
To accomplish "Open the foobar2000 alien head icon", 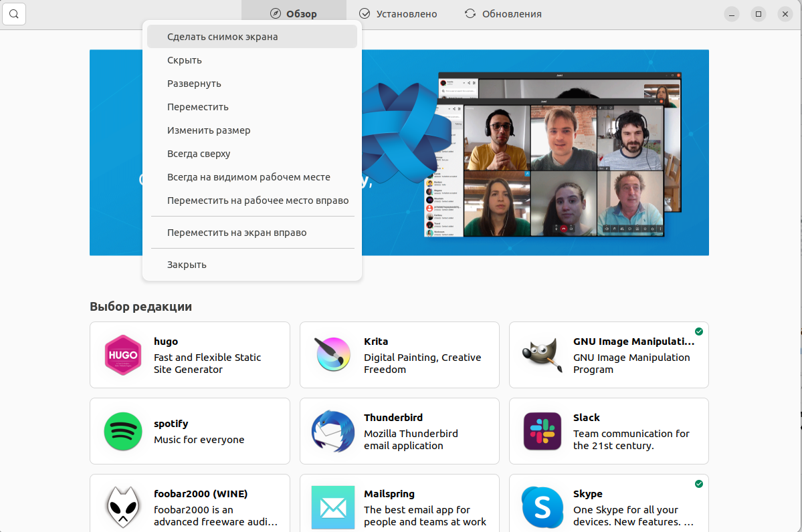I will 123,507.
